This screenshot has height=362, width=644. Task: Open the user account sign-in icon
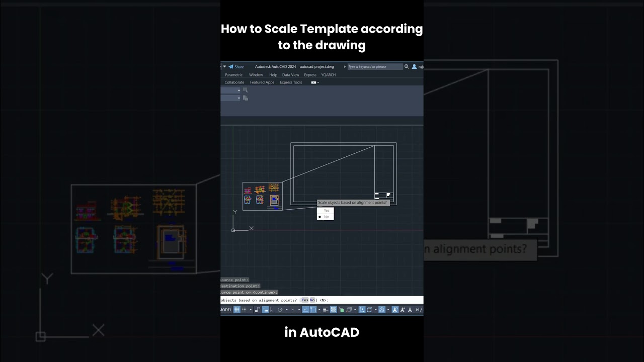pyautogui.click(x=415, y=66)
